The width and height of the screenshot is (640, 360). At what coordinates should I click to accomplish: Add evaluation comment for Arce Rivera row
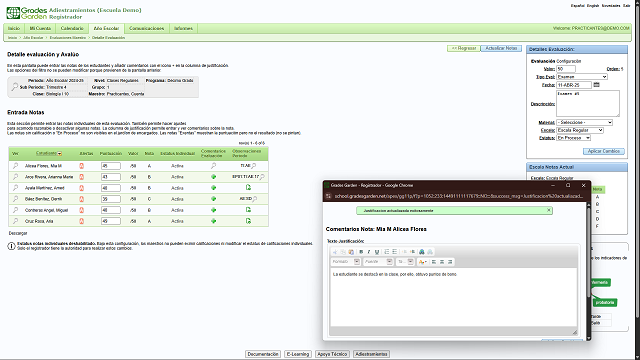[213, 177]
